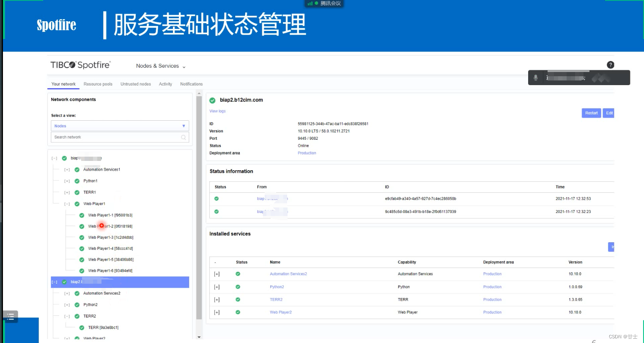This screenshot has height=343, width=644.
Task: Click status icon for Web Player1-4 [58ccc41d]
Action: tap(82, 249)
